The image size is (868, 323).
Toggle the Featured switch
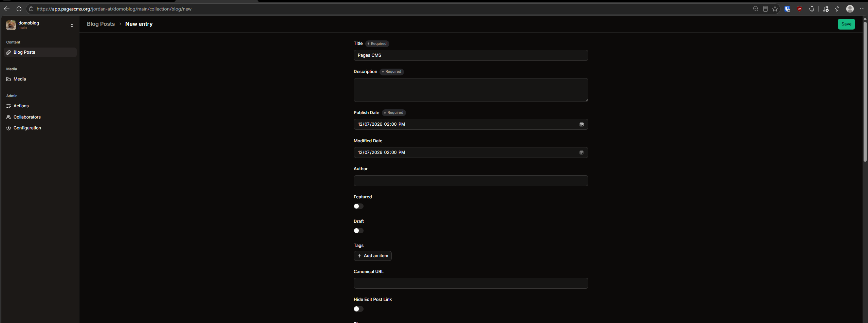coord(358,206)
